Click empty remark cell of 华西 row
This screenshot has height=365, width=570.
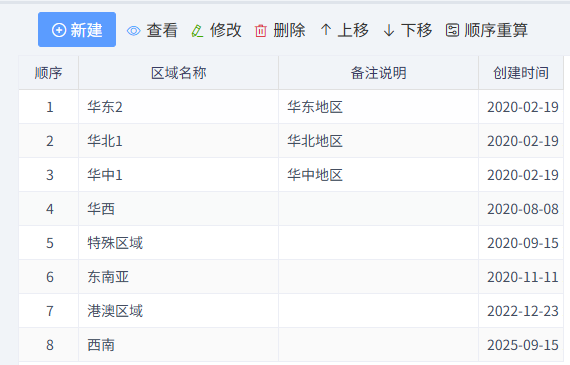(378, 209)
